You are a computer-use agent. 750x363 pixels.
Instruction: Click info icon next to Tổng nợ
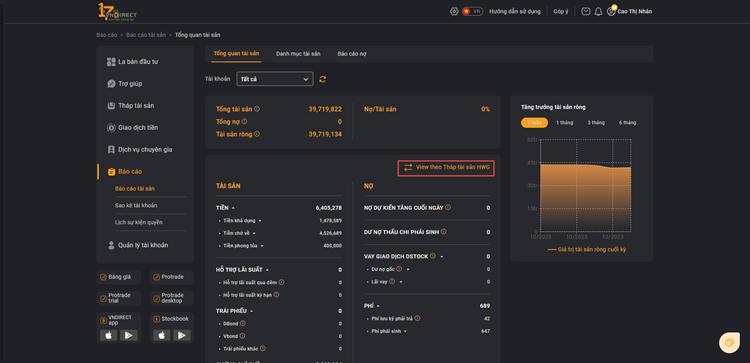pyautogui.click(x=244, y=121)
